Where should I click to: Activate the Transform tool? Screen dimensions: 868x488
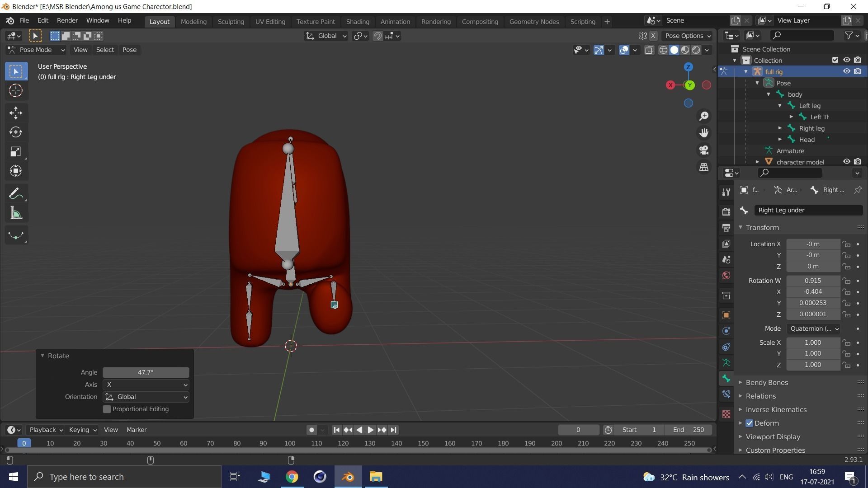[x=16, y=171]
